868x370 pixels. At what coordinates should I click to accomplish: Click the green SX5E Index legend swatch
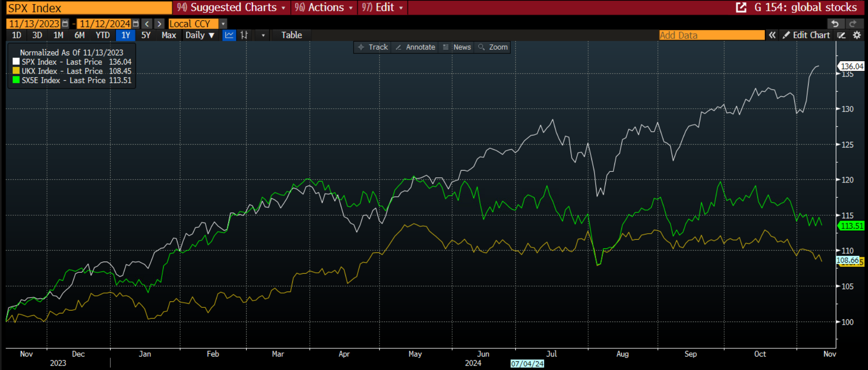point(16,80)
